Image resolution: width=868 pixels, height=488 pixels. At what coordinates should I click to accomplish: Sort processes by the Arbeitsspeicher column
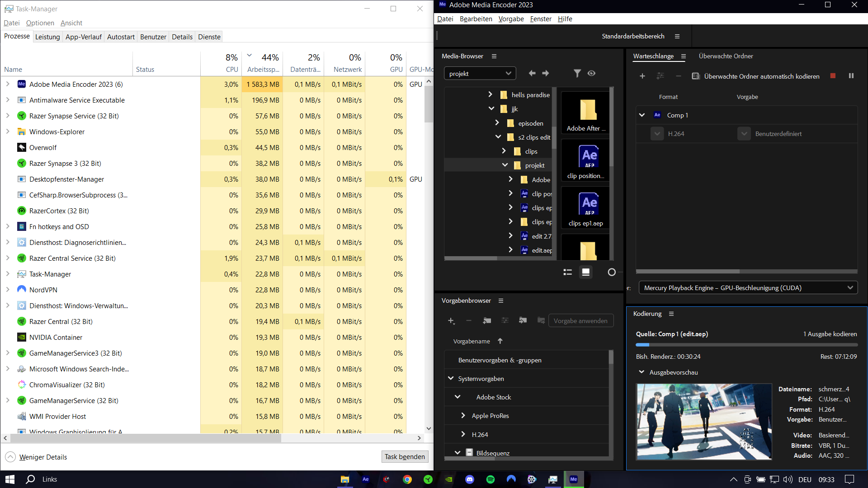click(263, 64)
